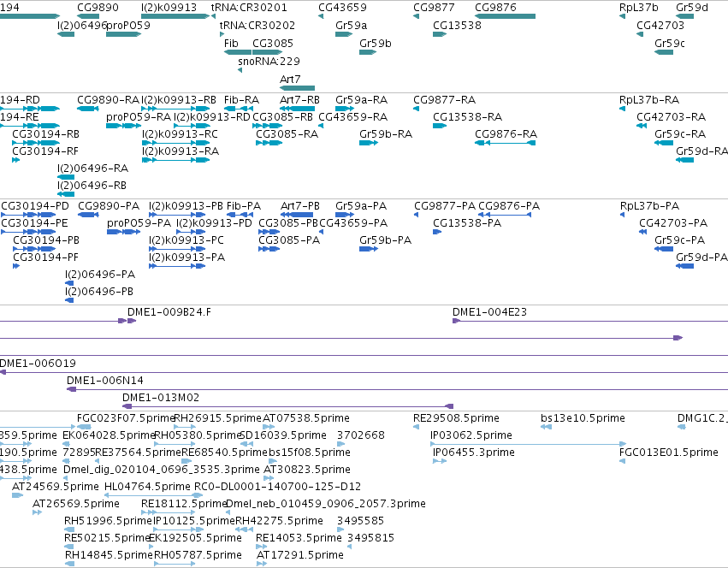Viewport: 728px width, 568px height.
Task: Select the l(2)06496-RA transcript
Action: point(66,177)
